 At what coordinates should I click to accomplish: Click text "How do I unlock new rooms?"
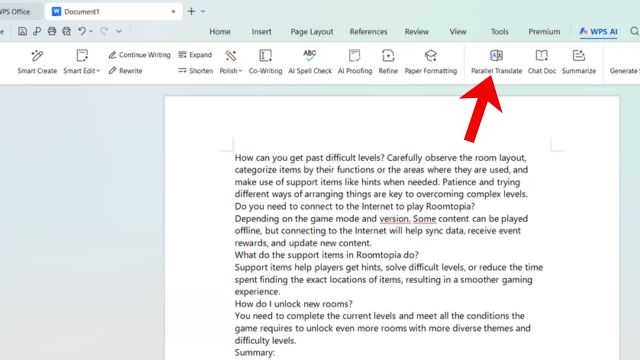tap(293, 304)
